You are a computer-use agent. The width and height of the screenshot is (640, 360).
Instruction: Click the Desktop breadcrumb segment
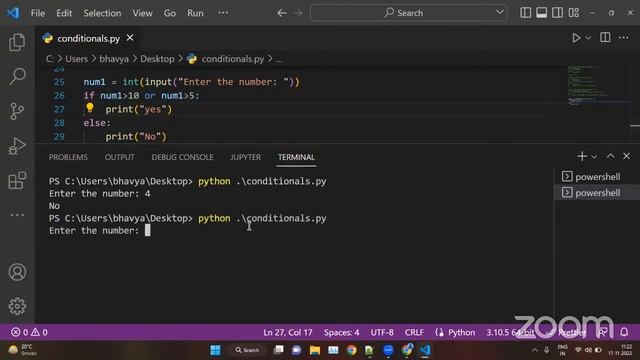pyautogui.click(x=157, y=59)
